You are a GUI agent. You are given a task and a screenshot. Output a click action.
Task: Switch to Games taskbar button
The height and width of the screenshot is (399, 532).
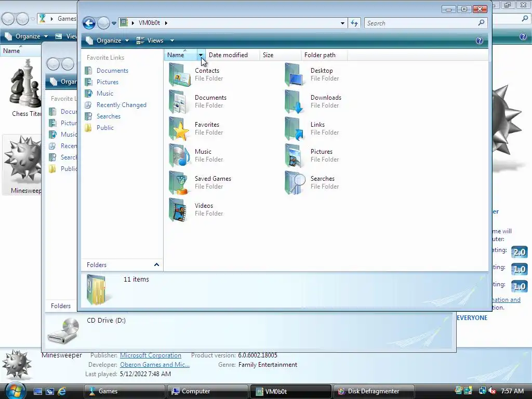click(125, 391)
